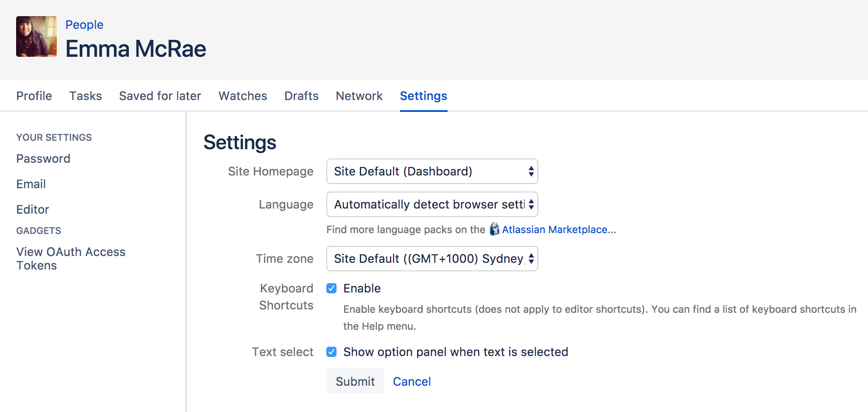Click the Atlassian Marketplace icon
The width and height of the screenshot is (868, 412).
pyautogui.click(x=494, y=229)
